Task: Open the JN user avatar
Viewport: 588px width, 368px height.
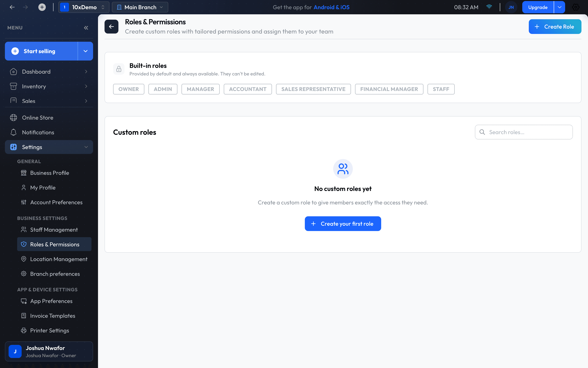Action: click(511, 7)
